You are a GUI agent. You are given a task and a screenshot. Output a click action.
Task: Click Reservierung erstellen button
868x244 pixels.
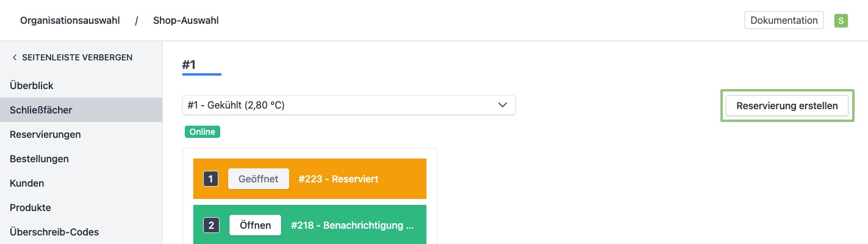(787, 106)
